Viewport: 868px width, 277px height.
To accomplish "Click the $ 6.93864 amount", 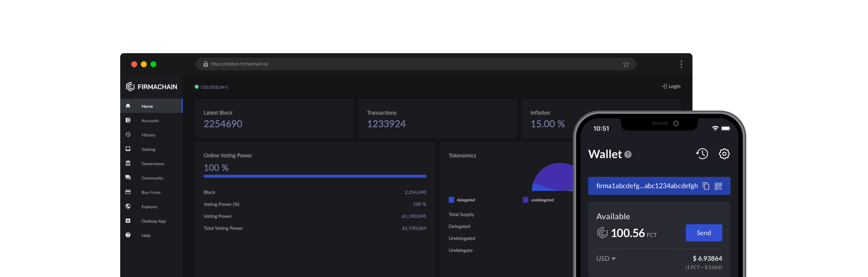I will [707, 259].
